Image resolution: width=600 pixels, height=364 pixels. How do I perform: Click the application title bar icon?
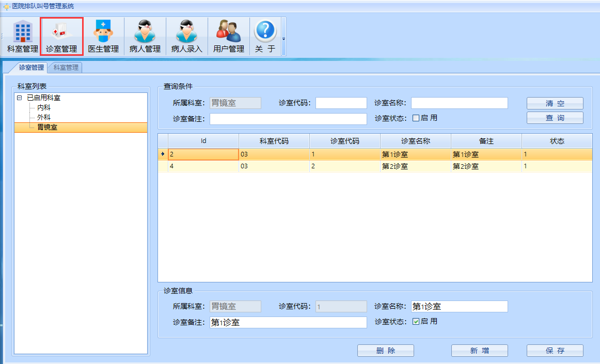7,6
